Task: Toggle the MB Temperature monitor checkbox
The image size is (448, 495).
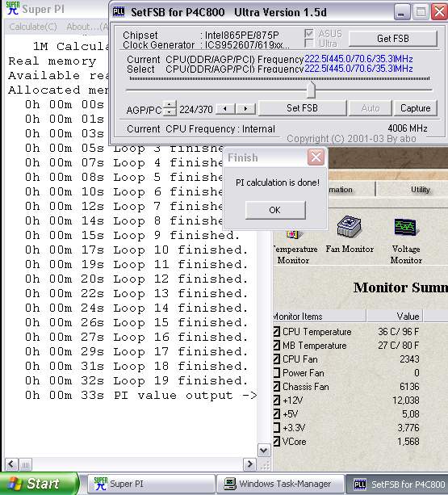Action: click(x=277, y=345)
